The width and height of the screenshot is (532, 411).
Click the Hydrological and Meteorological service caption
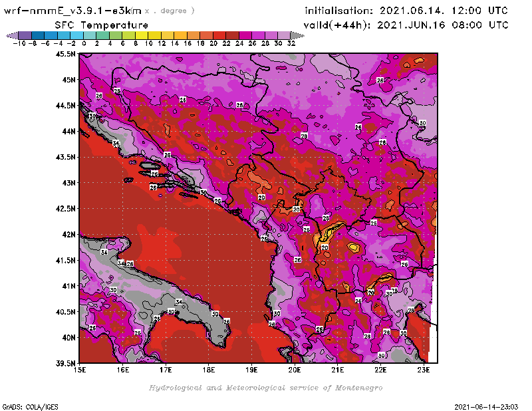click(x=265, y=388)
